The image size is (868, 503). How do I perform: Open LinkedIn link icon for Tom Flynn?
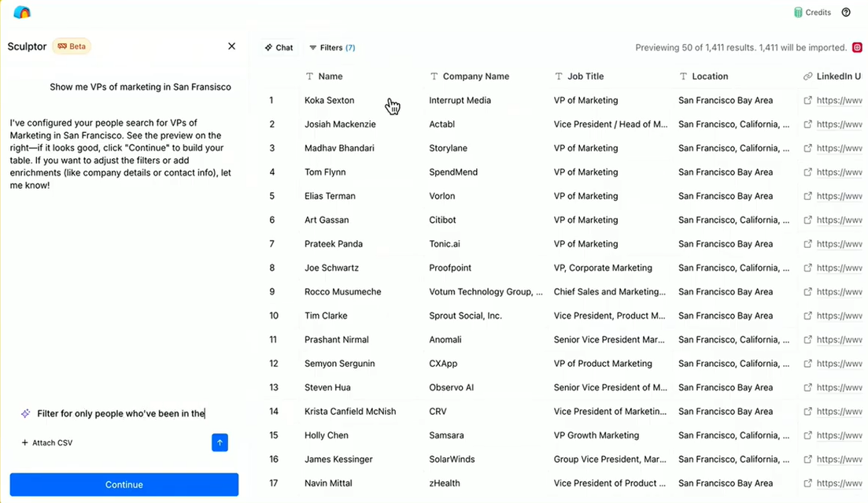click(807, 172)
